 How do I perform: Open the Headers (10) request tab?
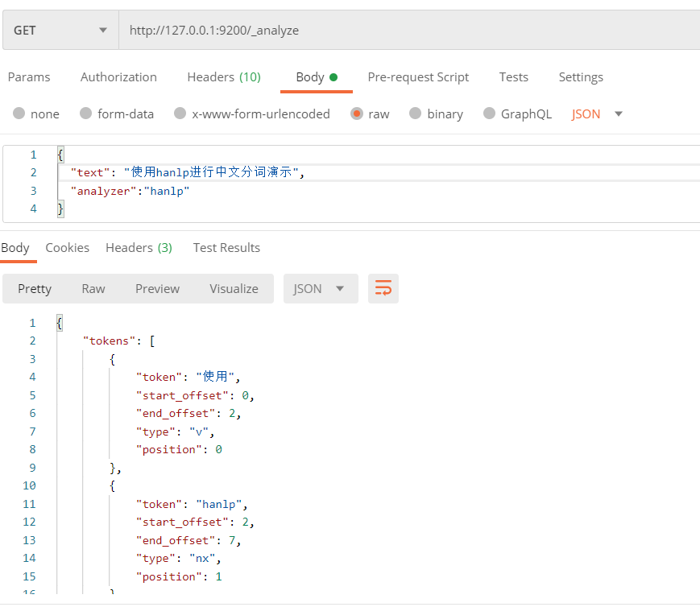tap(223, 76)
